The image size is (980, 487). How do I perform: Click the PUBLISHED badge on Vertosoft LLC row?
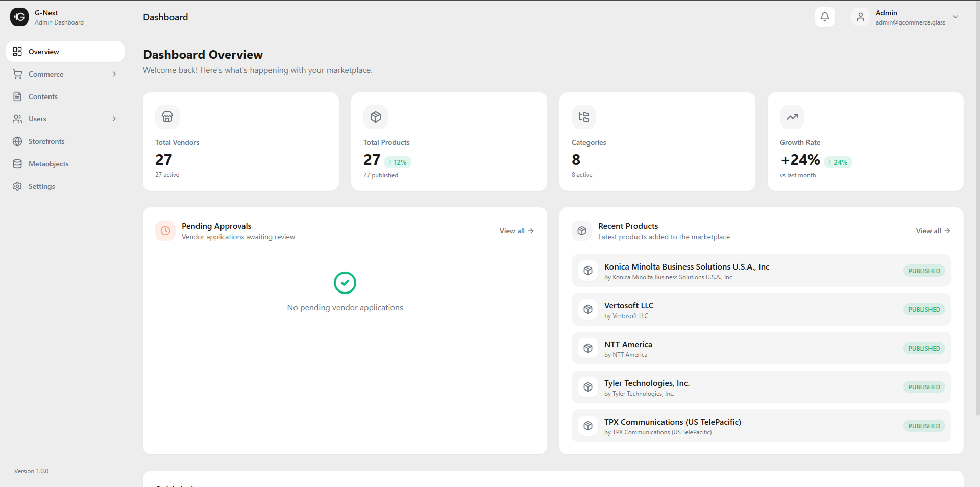[x=924, y=309]
